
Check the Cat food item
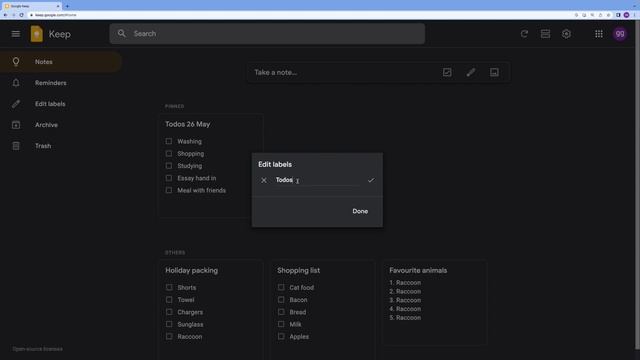(x=281, y=287)
